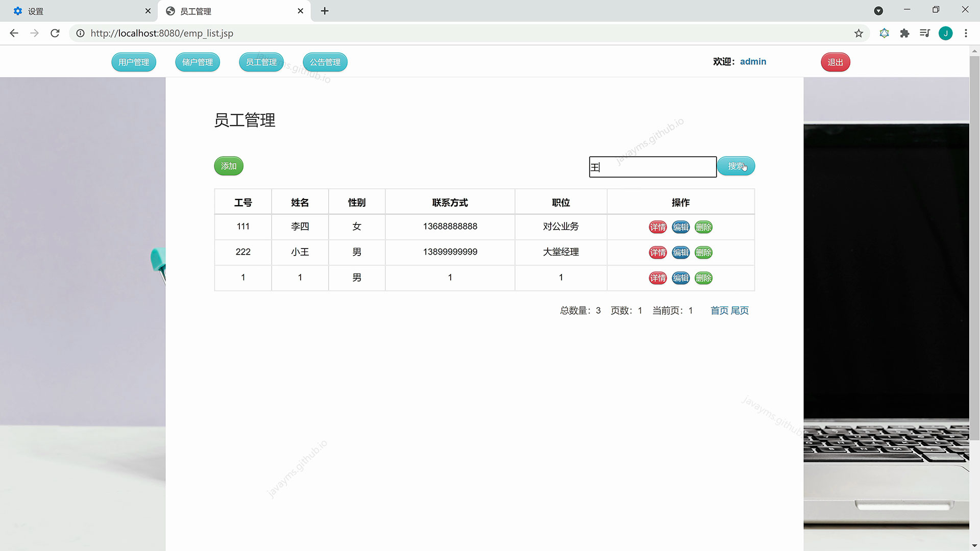Switch to the 设置 browser tab

point(77,11)
